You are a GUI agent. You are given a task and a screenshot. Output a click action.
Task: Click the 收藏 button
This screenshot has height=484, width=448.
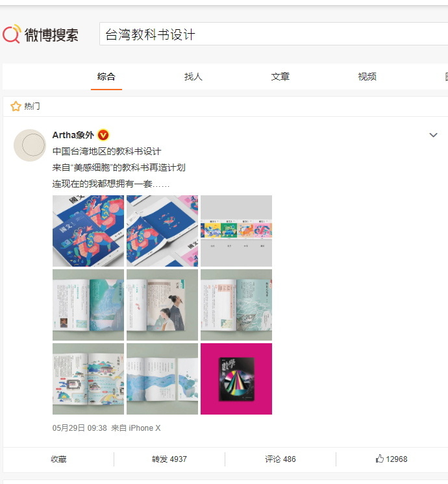point(58,459)
